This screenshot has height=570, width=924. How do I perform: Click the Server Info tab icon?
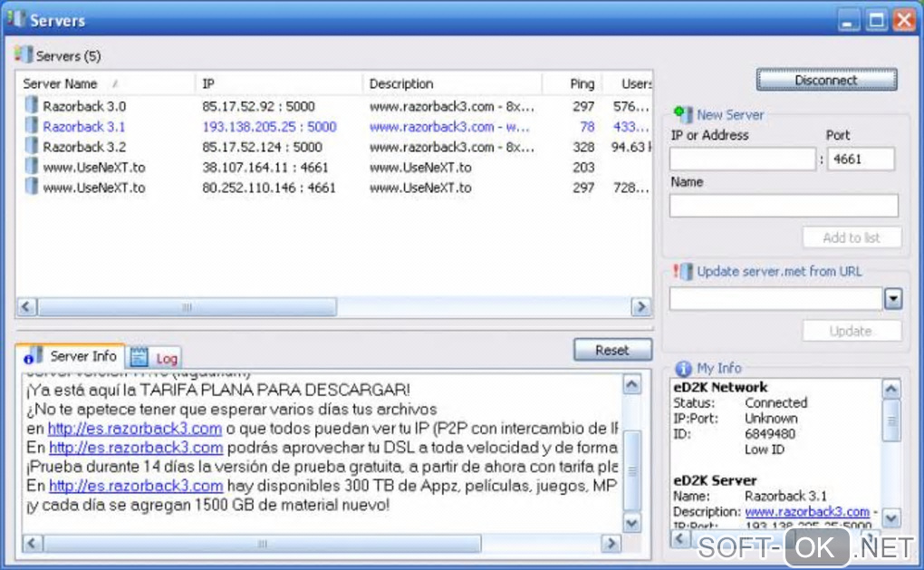[x=34, y=356]
